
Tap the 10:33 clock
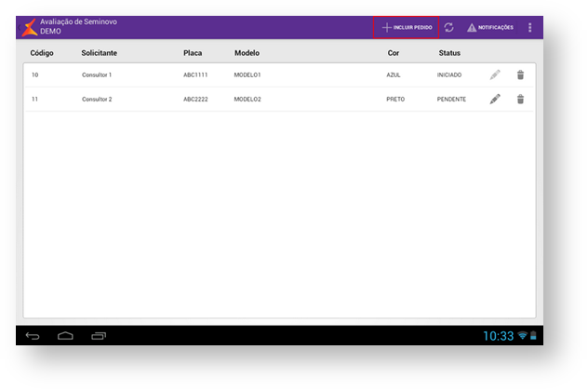498,336
